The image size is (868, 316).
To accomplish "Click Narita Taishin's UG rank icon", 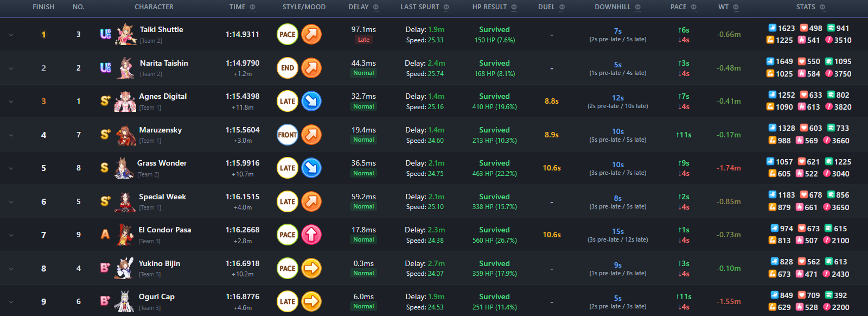I will (106, 68).
